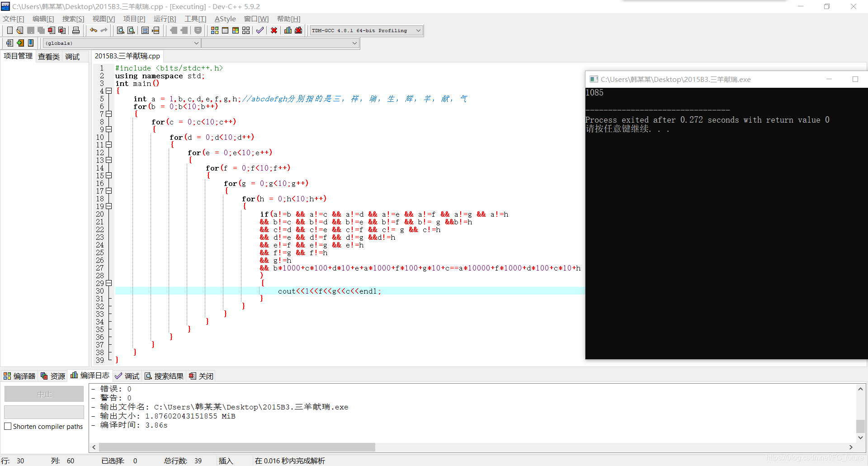Click the highlighted cout line 30 in editor
This screenshot has width=868, height=466.
pos(349,291)
